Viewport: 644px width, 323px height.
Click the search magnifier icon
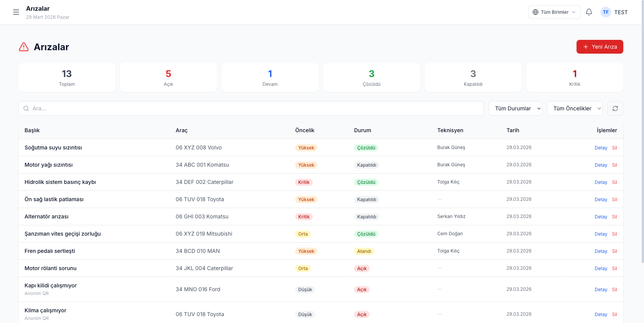26,108
